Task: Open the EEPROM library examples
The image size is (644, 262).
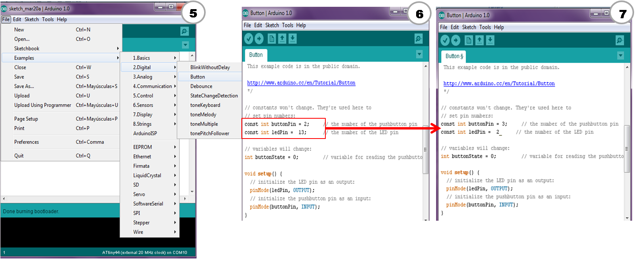Action: click(150, 147)
